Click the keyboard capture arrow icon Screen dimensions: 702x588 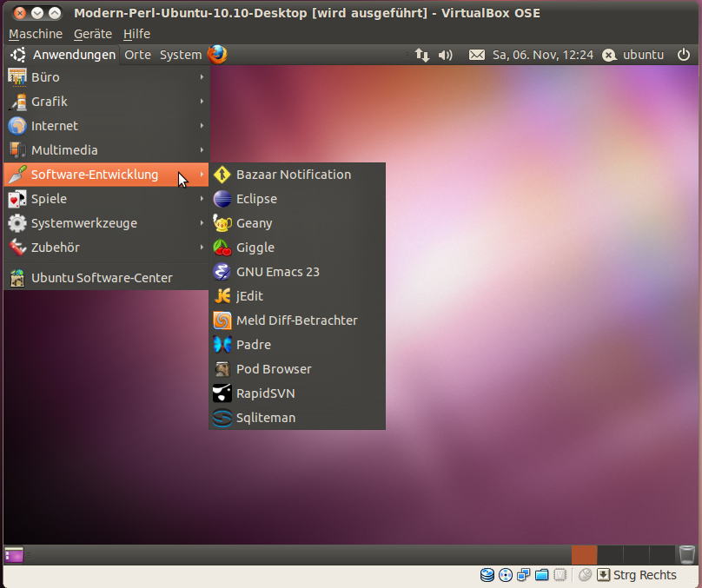pos(604,575)
